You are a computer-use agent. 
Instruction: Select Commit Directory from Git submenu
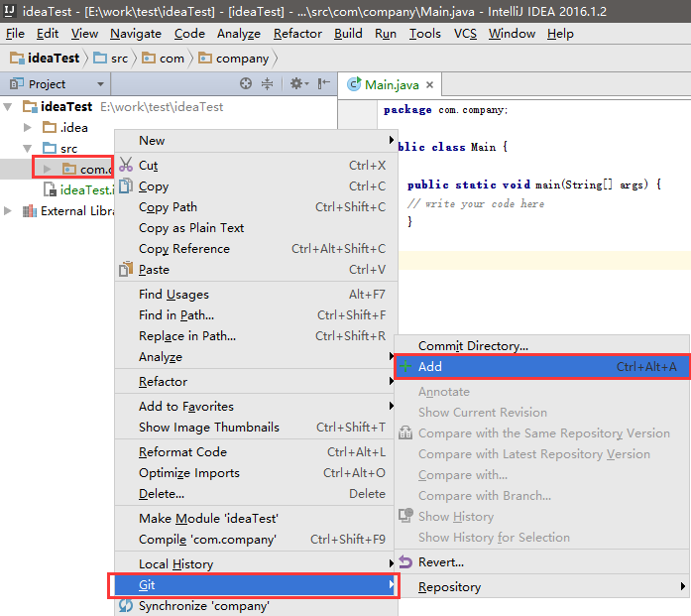pyautogui.click(x=473, y=346)
